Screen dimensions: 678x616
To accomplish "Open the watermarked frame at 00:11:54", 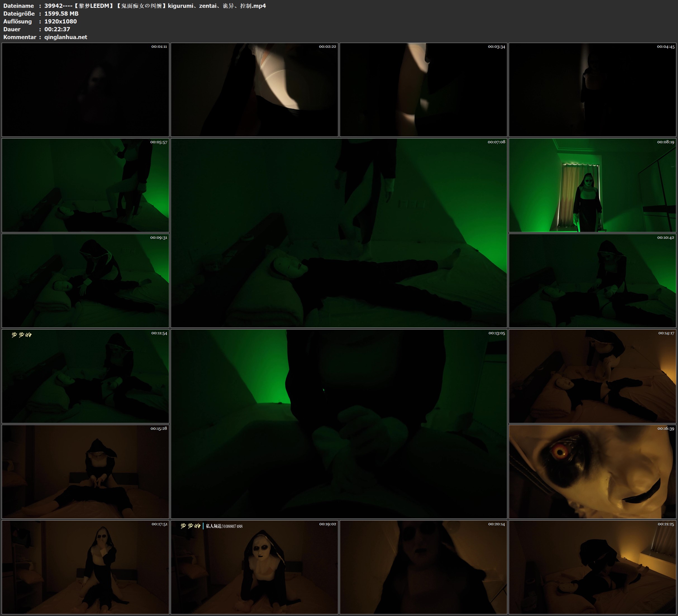I will pos(85,376).
